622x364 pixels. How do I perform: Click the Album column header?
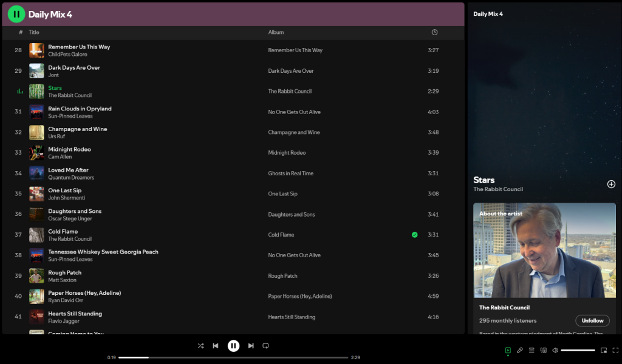[x=276, y=33]
